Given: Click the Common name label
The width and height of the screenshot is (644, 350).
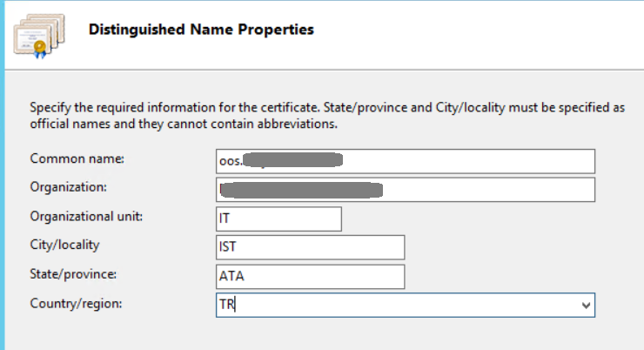Looking at the screenshot, I should click(77, 159).
